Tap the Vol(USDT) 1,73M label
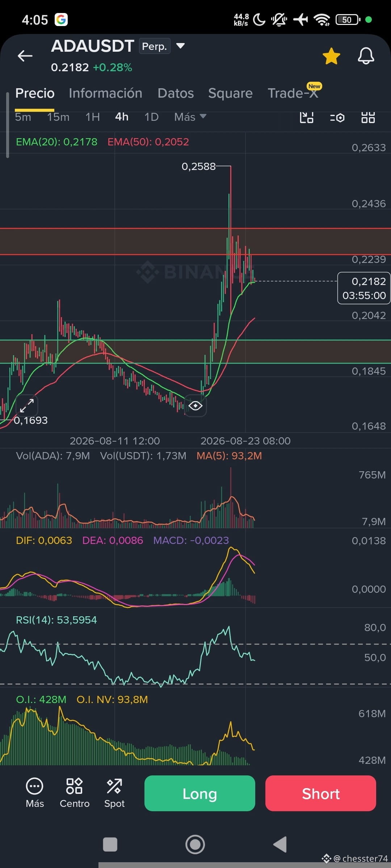Screen dimensions: 391x868 coord(143,456)
